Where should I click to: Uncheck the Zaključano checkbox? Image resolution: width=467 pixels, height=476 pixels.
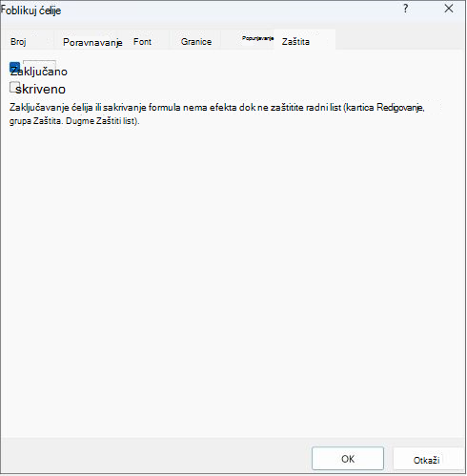click(15, 68)
